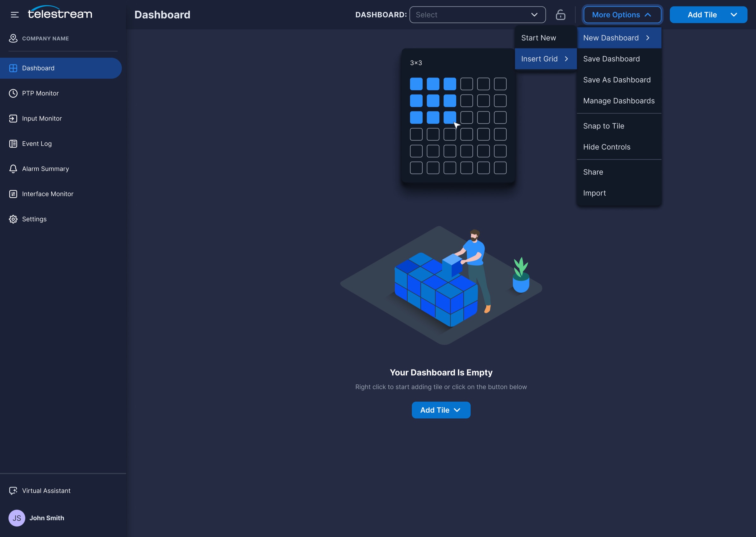Pick top-left cell in grid size picker
This screenshot has width=756, height=537.
[416, 84]
